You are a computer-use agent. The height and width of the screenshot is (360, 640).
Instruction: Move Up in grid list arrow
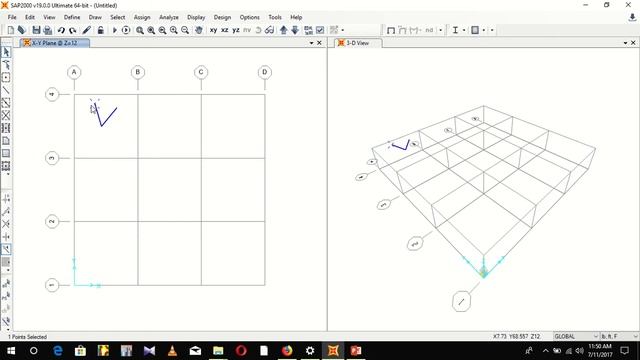[x=283, y=30]
